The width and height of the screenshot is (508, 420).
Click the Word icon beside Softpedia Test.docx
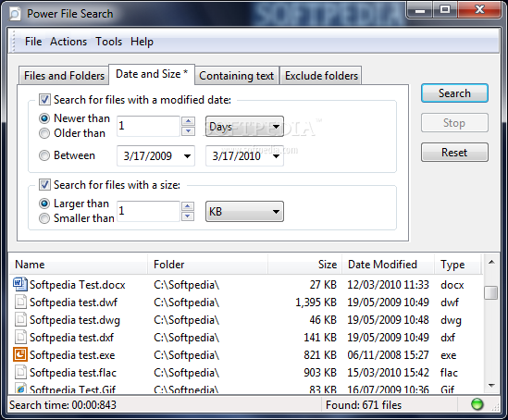(x=19, y=284)
